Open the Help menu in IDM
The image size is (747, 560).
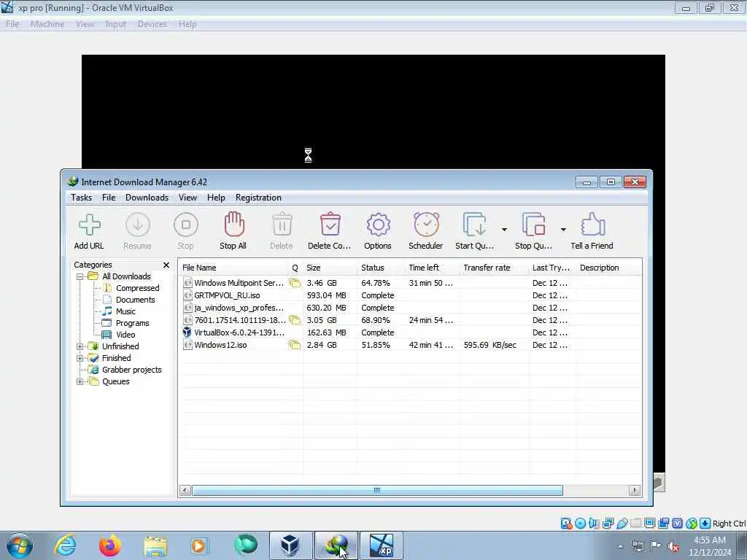216,198
